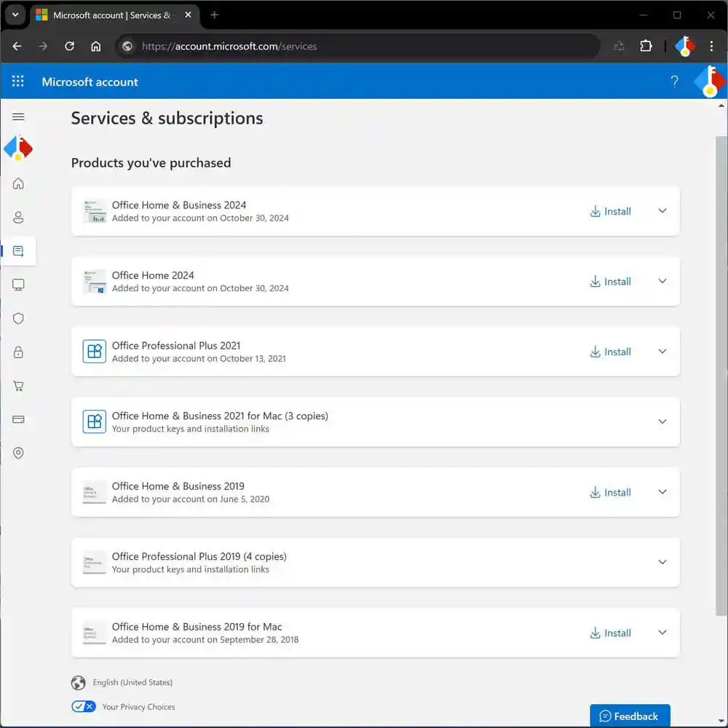Open Your info person icon in sidebar
728x728 pixels.
click(18, 217)
